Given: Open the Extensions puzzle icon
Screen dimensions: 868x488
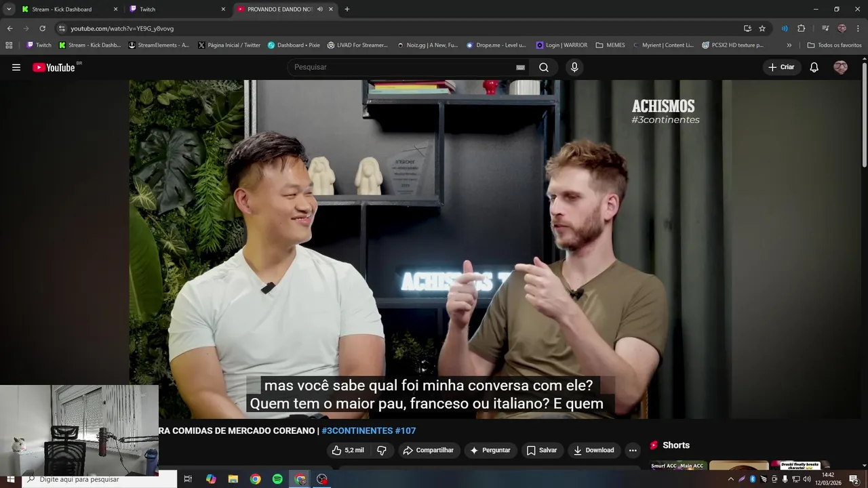Looking at the screenshot, I should (x=801, y=28).
